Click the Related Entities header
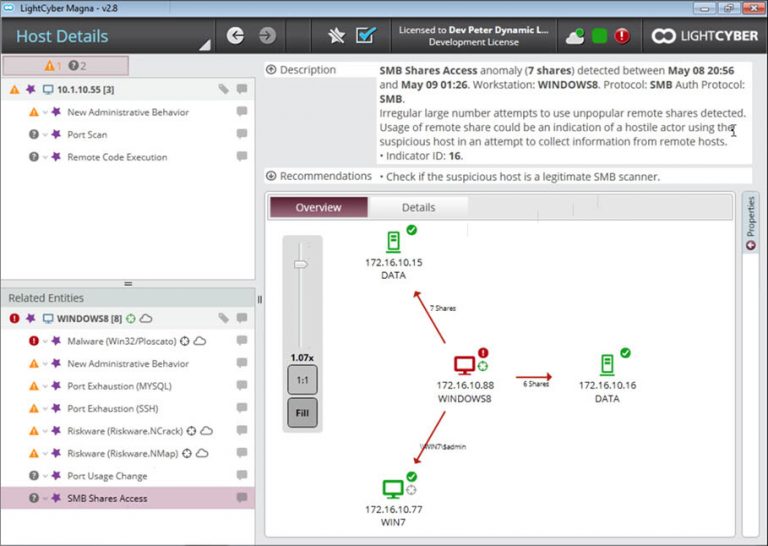This screenshot has height=546, width=768. point(128,298)
